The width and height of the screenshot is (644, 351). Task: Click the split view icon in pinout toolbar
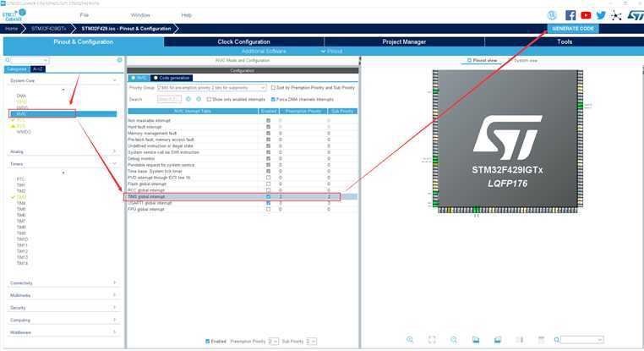[x=520, y=339]
